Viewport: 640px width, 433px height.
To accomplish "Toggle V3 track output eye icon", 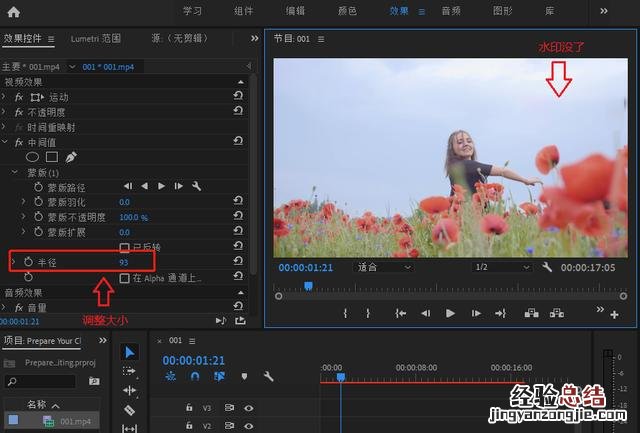I will [248, 408].
